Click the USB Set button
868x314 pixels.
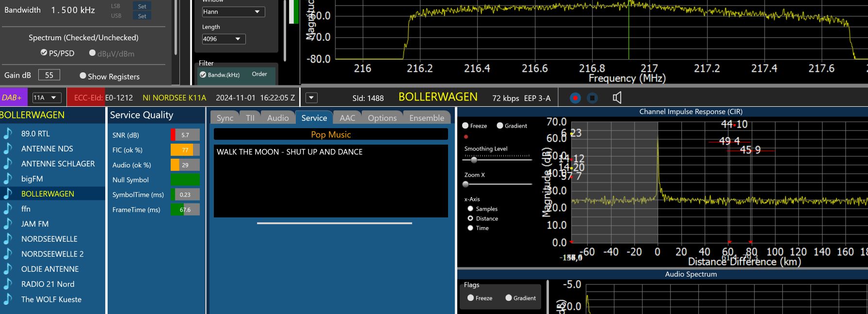[142, 16]
